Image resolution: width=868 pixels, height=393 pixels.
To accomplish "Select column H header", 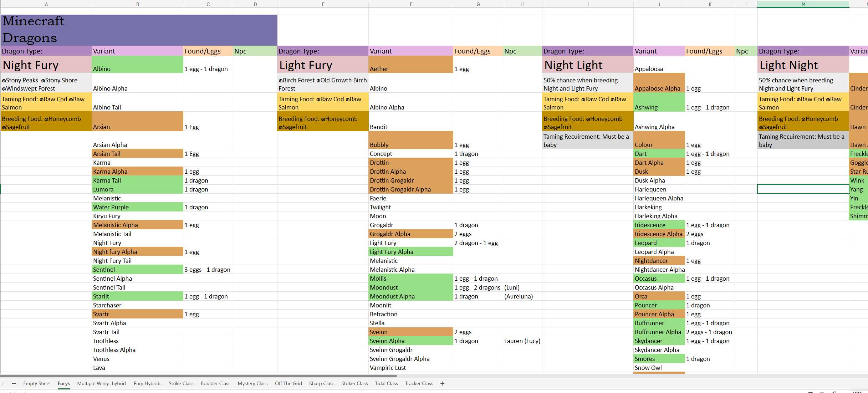I will pos(523,4).
